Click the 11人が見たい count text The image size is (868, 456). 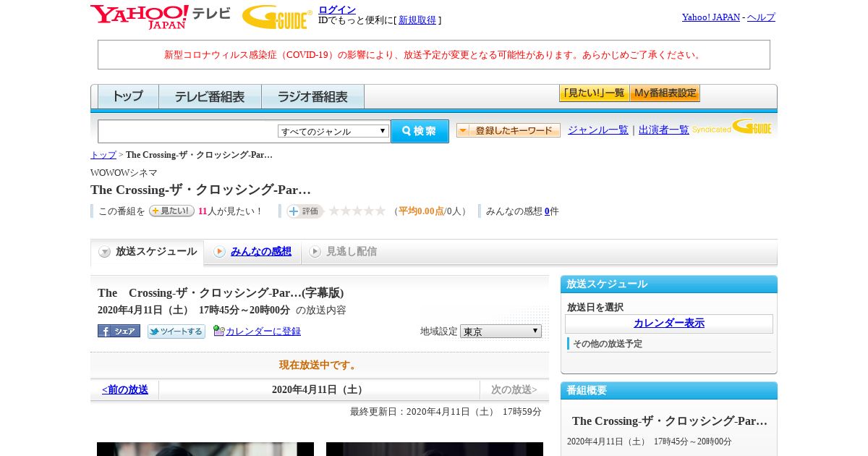click(x=230, y=211)
